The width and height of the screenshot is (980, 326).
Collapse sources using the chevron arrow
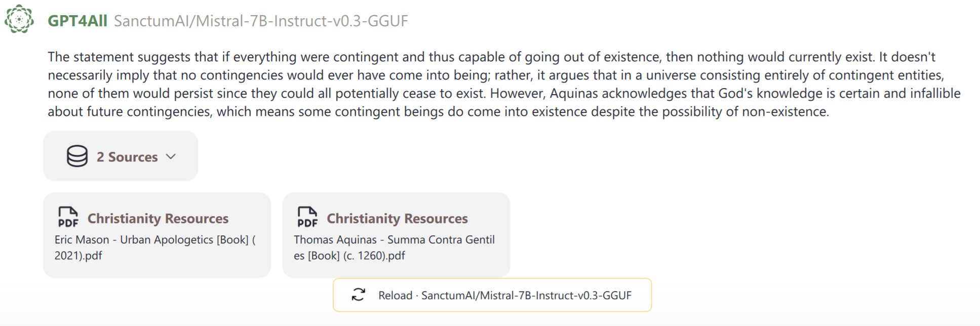coord(171,156)
